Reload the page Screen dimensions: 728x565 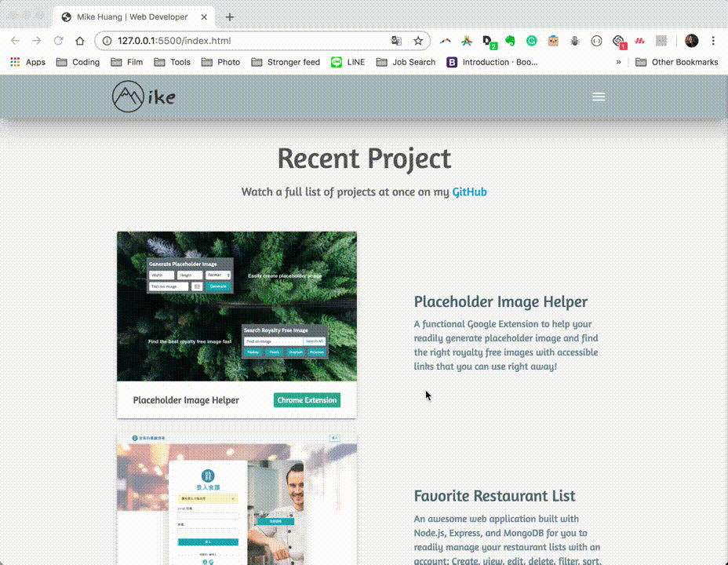[x=58, y=41]
